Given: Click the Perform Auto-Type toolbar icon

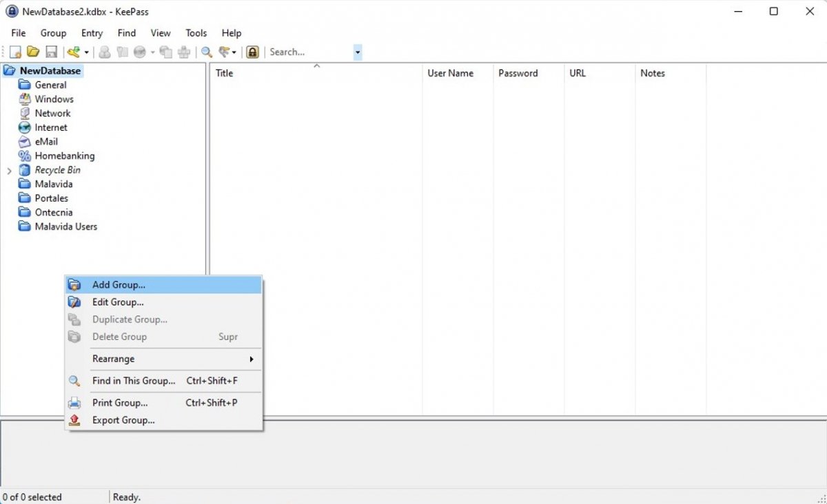Looking at the screenshot, I should pyautogui.click(x=184, y=52).
